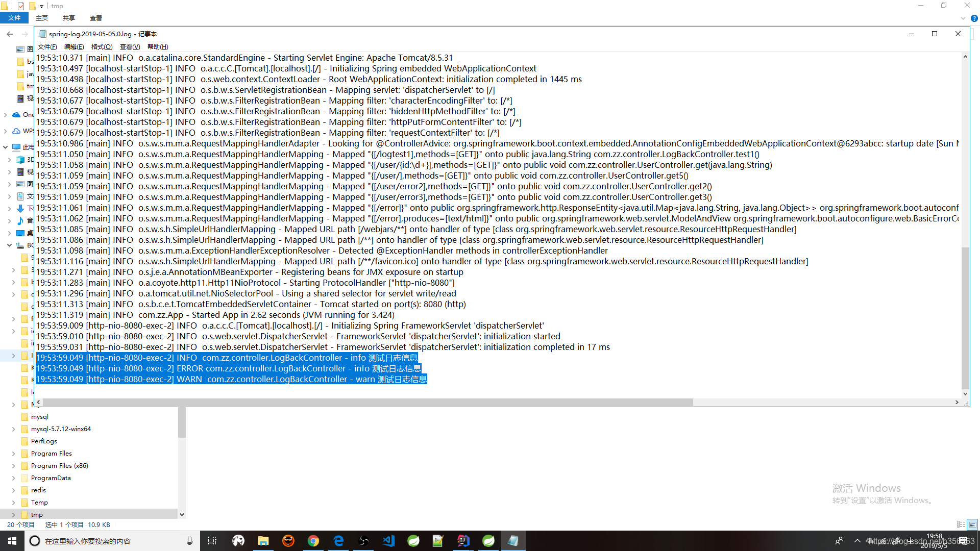Open Explorer help question-mark icon
This screenshot has height=551, width=980.
click(x=974, y=18)
